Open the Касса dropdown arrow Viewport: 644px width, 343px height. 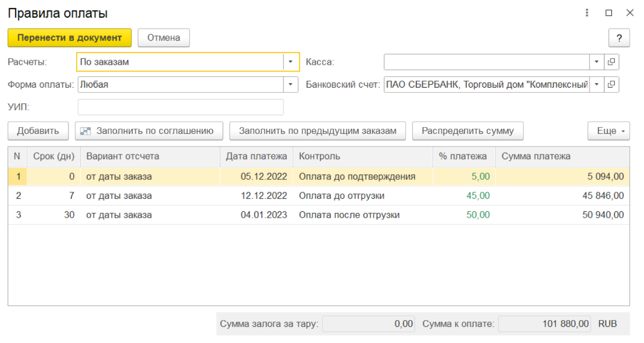pyautogui.click(x=596, y=62)
